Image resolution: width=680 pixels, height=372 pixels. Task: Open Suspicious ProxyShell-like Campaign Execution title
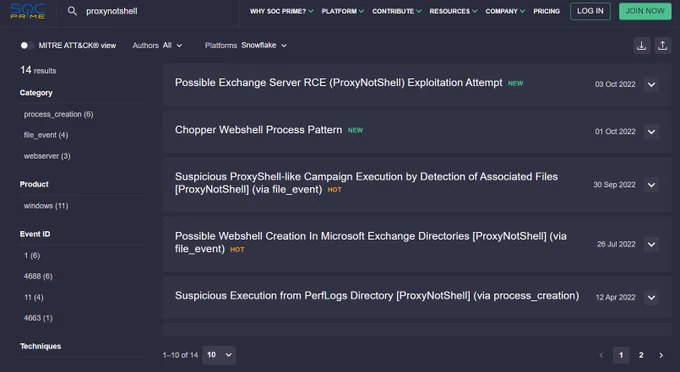(366, 183)
